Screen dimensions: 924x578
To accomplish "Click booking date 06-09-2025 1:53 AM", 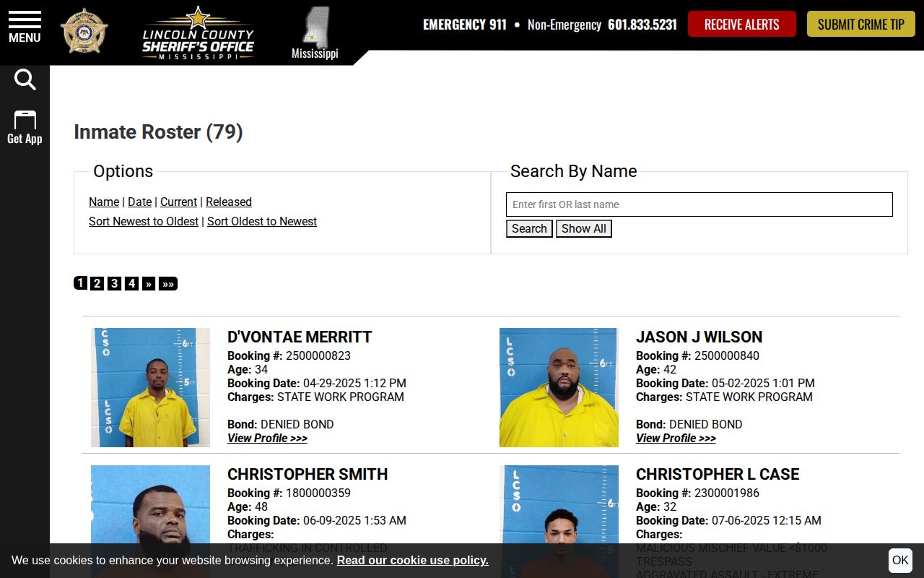I will coord(354,521).
